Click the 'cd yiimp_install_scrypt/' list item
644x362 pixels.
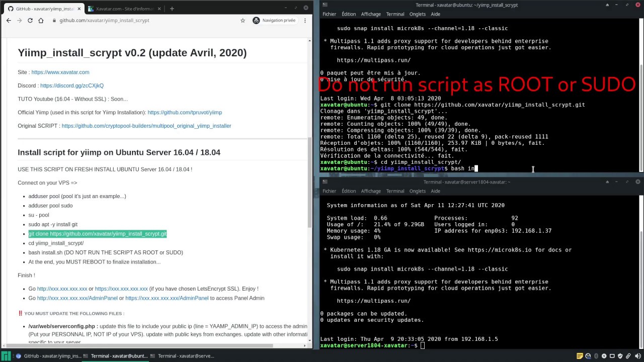(56, 243)
